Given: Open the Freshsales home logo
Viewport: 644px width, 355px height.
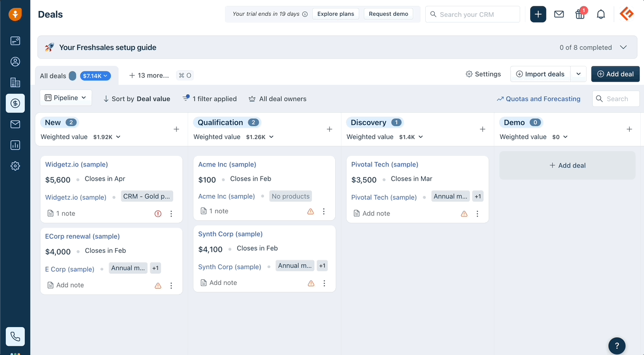Looking at the screenshot, I should pyautogui.click(x=15, y=14).
